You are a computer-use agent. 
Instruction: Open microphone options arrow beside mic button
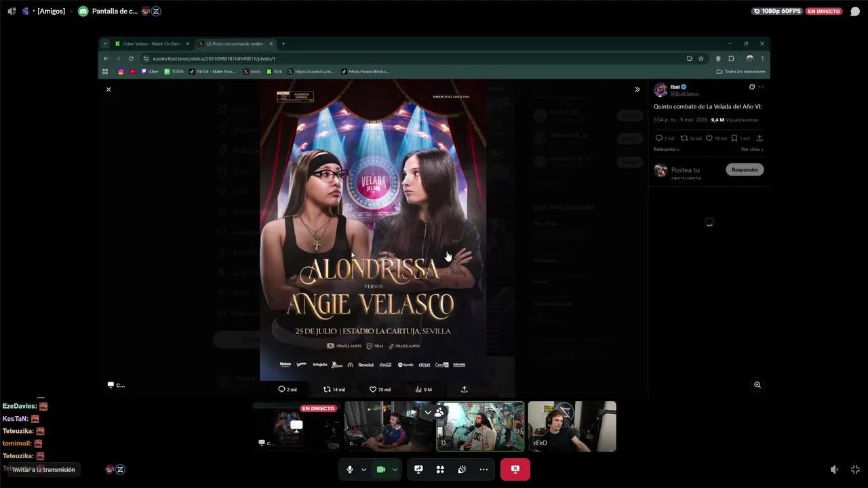(x=363, y=470)
